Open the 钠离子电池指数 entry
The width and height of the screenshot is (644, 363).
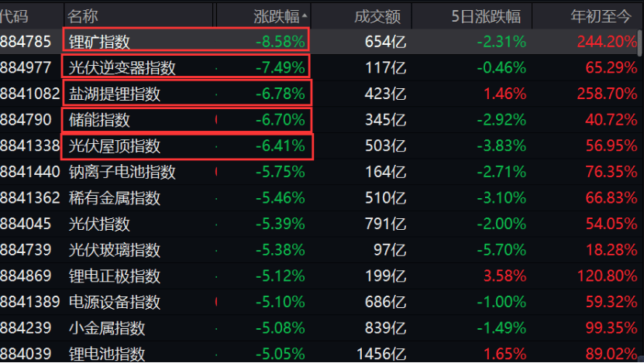122,172
